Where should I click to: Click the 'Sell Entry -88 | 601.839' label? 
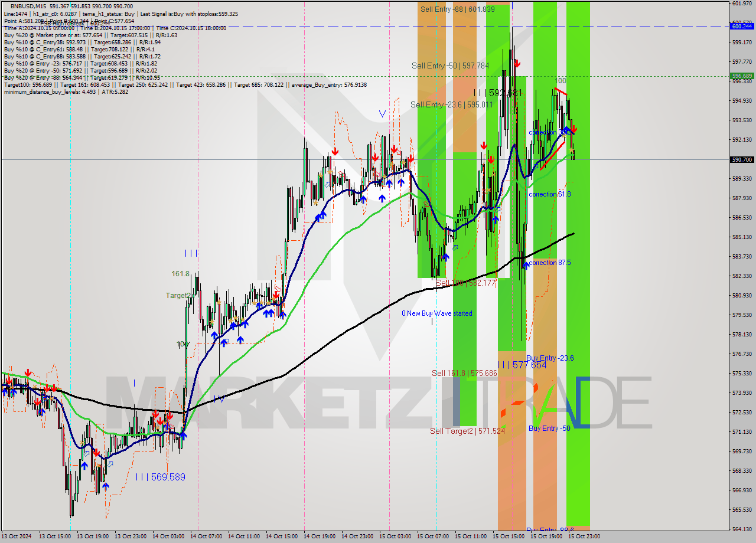coord(457,9)
